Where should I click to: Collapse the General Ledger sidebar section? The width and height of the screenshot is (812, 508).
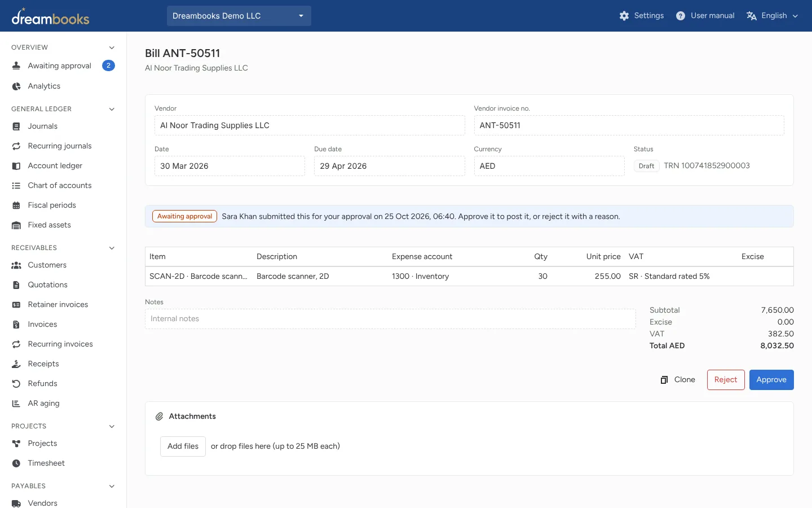[x=112, y=109]
